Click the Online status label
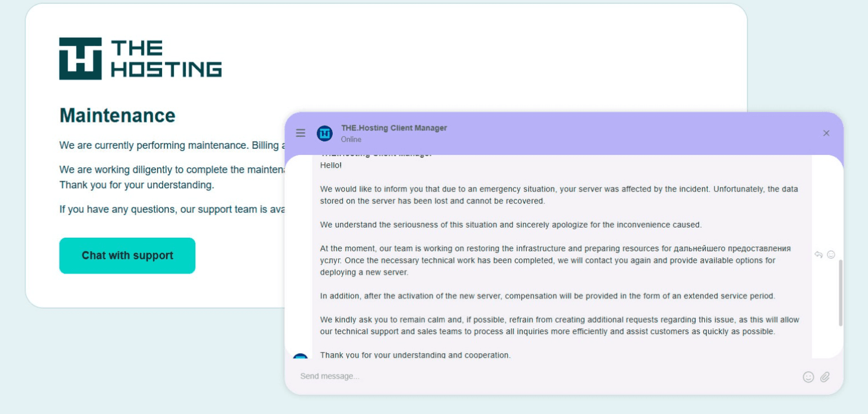 tap(351, 139)
